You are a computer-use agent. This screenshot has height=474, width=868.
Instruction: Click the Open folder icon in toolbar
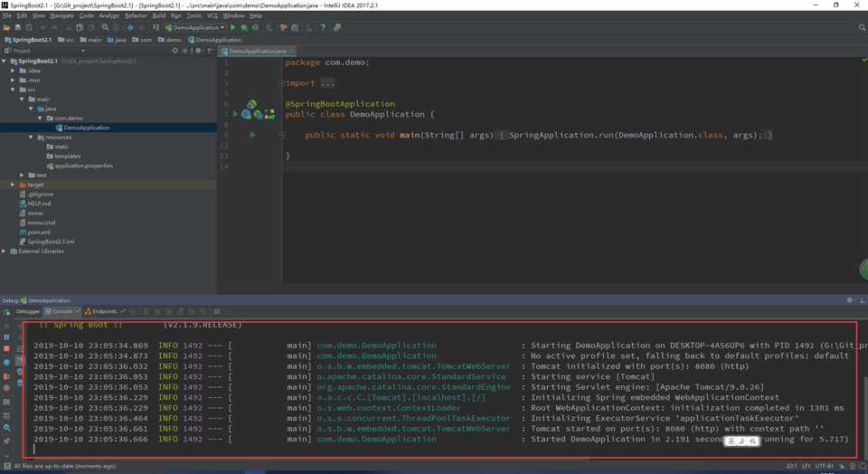6,27
